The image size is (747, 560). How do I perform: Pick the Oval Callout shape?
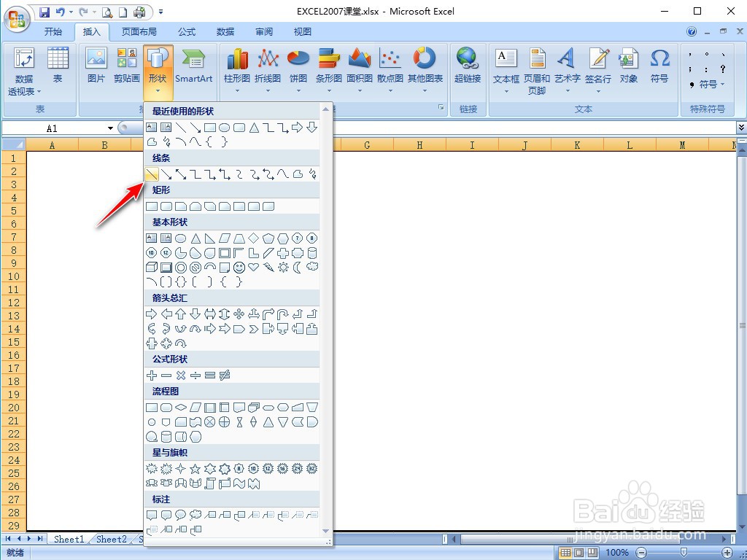181,515
